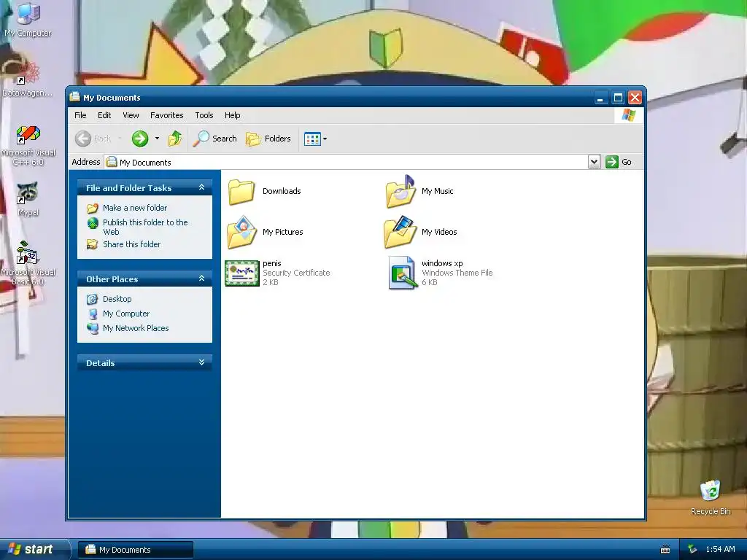
Task: Click the My Network Places icon
Action: click(x=93, y=328)
